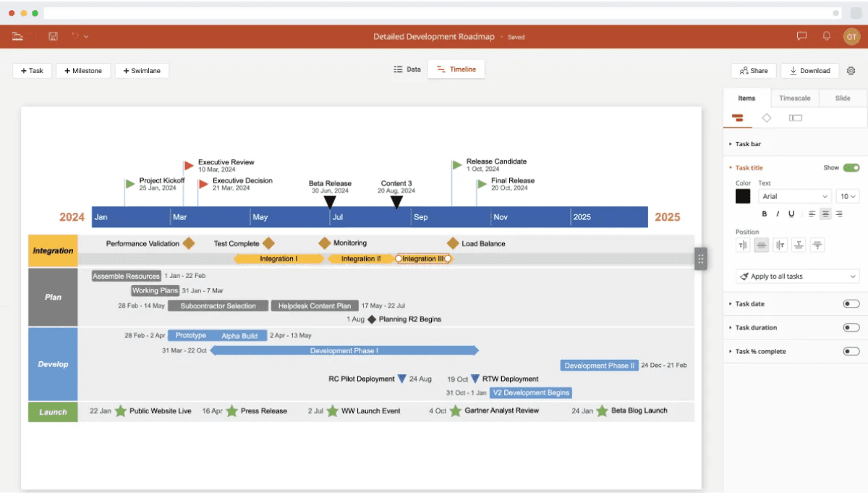Switch to the Data view
868x493 pixels.
407,69
